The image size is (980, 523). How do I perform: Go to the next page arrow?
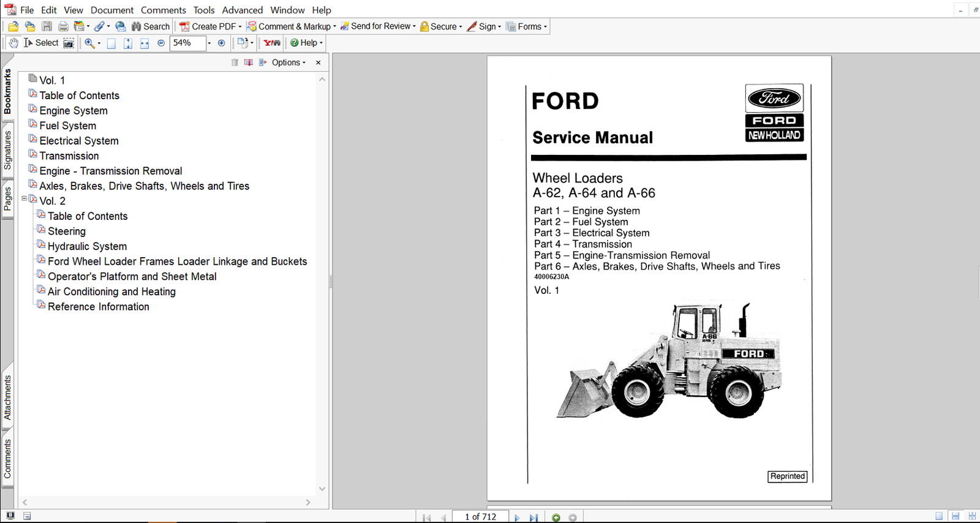coord(517,517)
